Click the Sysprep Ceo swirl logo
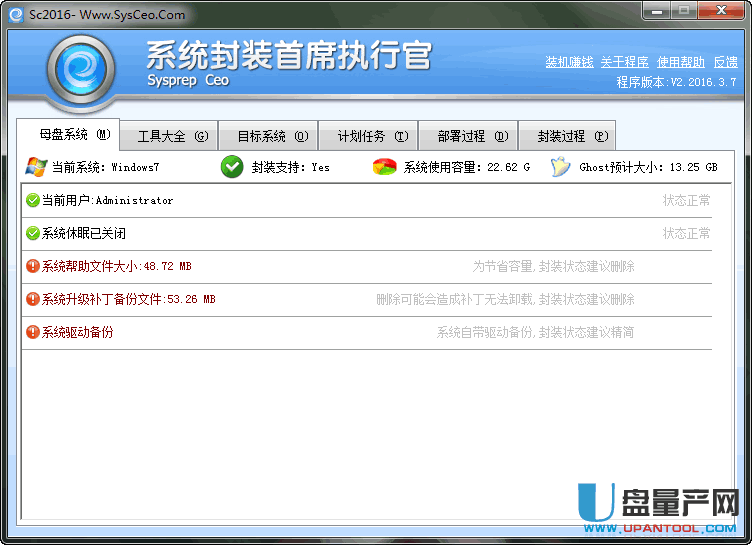This screenshot has height=545, width=752. pyautogui.click(x=81, y=71)
